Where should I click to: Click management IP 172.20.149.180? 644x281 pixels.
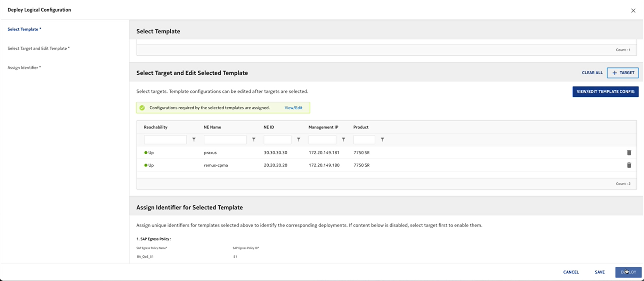coord(324,165)
